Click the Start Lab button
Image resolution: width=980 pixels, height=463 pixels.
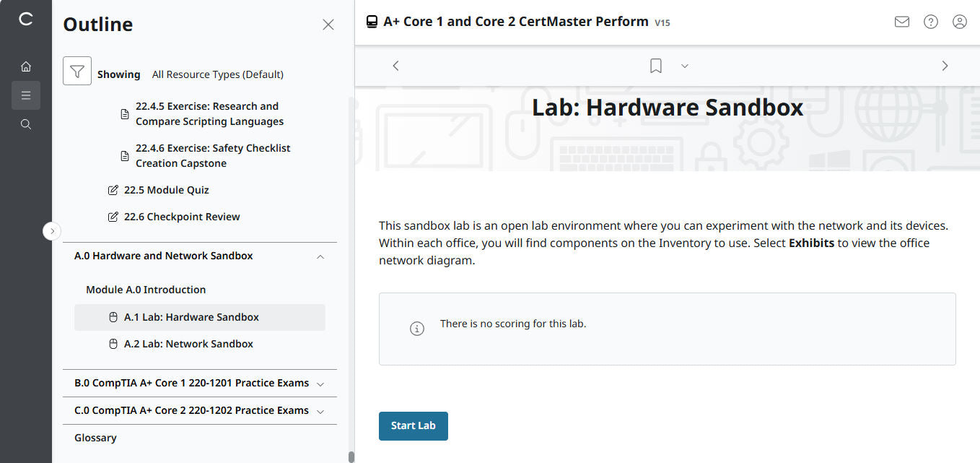click(x=413, y=425)
